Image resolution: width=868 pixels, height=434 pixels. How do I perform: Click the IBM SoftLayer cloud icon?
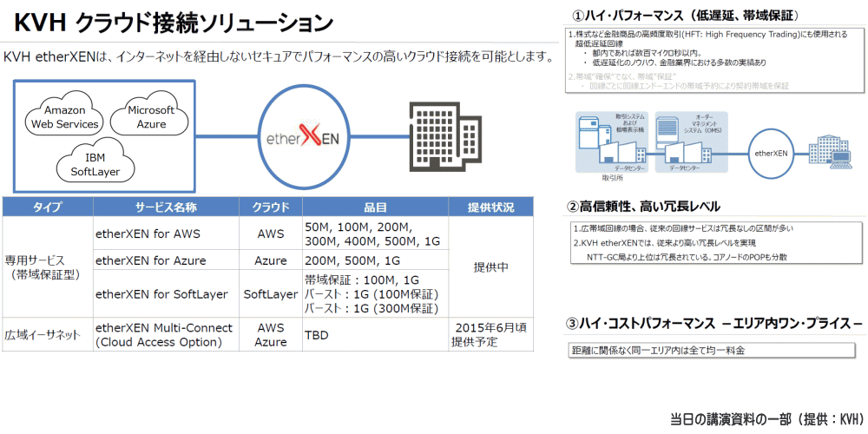point(96,160)
